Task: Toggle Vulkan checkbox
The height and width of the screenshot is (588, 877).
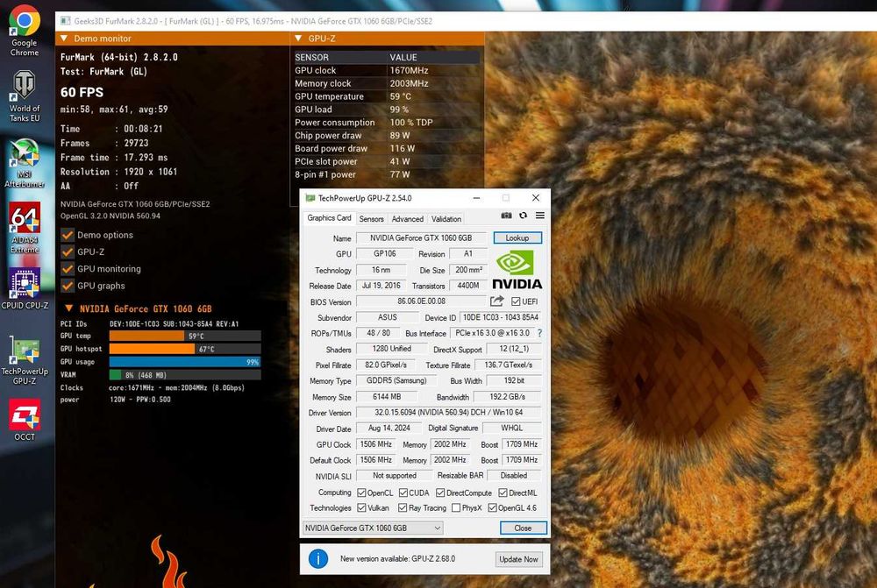Action: click(361, 508)
